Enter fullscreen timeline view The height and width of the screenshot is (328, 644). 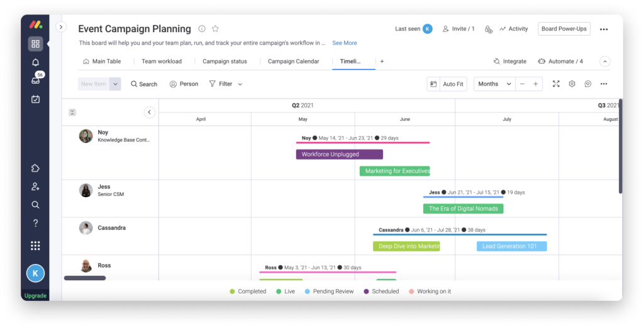[x=556, y=84]
